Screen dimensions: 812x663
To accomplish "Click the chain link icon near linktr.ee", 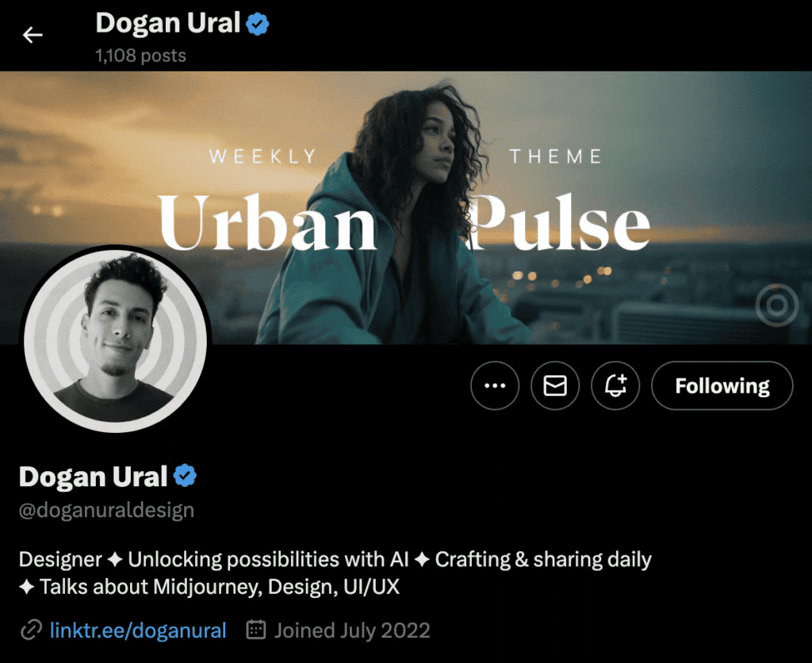I will [x=31, y=630].
